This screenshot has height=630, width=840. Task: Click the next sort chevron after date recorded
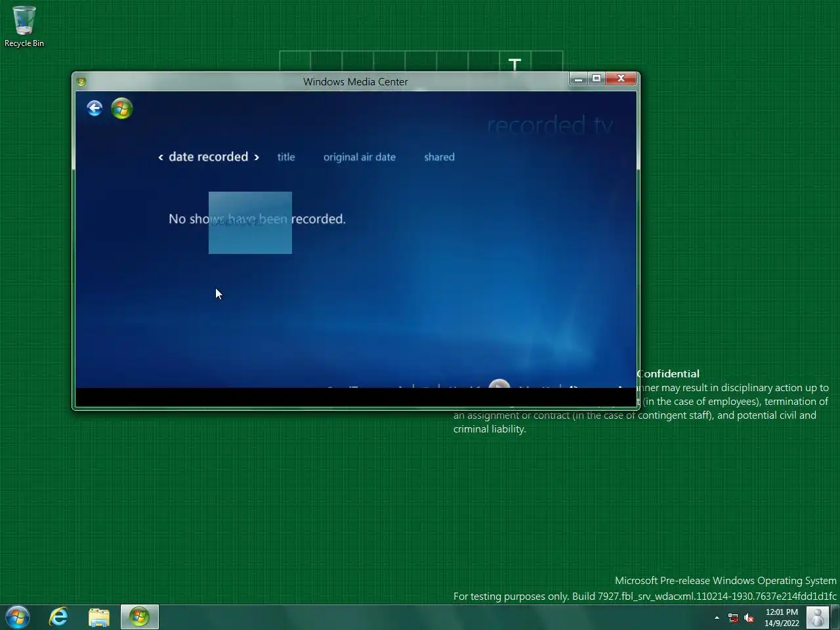coord(257,157)
